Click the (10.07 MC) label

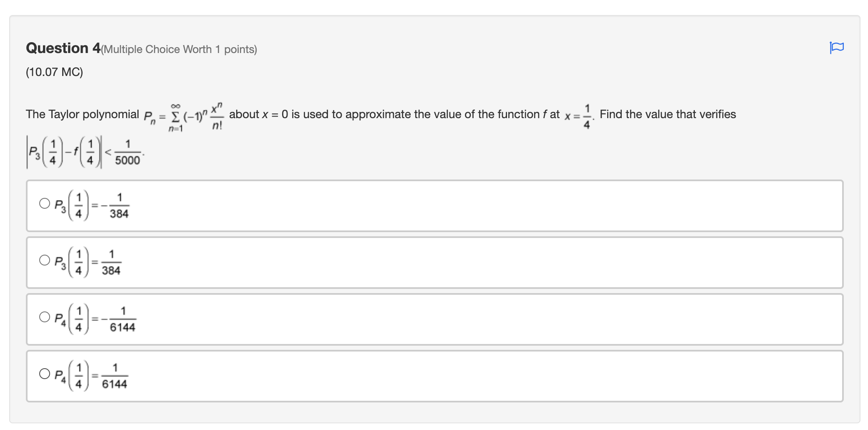(x=54, y=72)
